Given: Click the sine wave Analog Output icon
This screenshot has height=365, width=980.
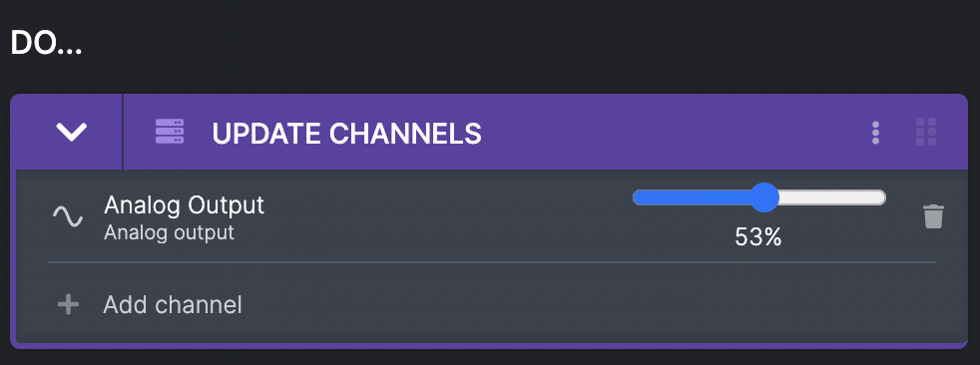Looking at the screenshot, I should pyautogui.click(x=68, y=216).
